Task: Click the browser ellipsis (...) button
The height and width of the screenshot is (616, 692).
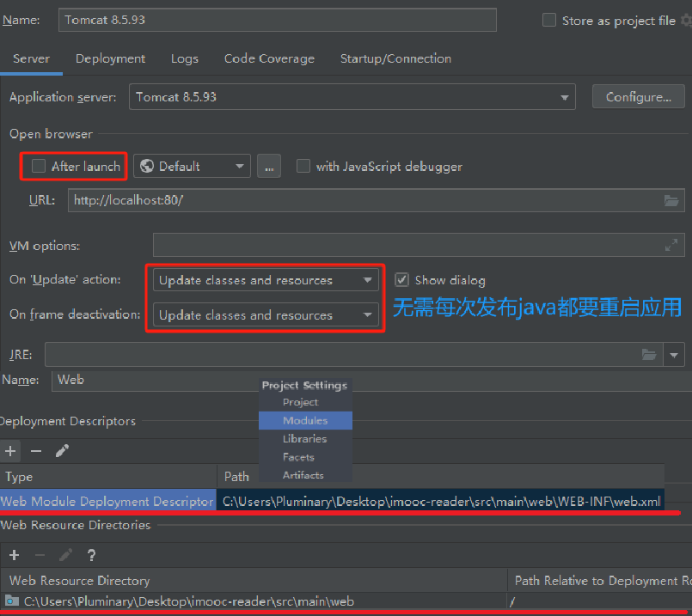Action: pos(269,166)
